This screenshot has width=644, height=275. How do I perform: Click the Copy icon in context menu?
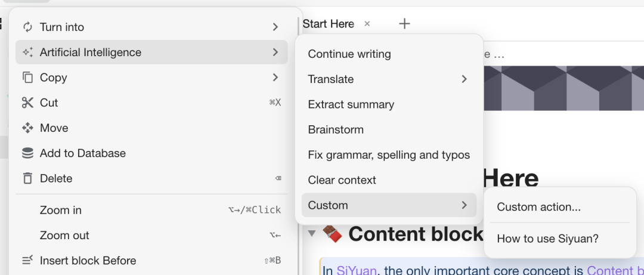[x=27, y=78]
